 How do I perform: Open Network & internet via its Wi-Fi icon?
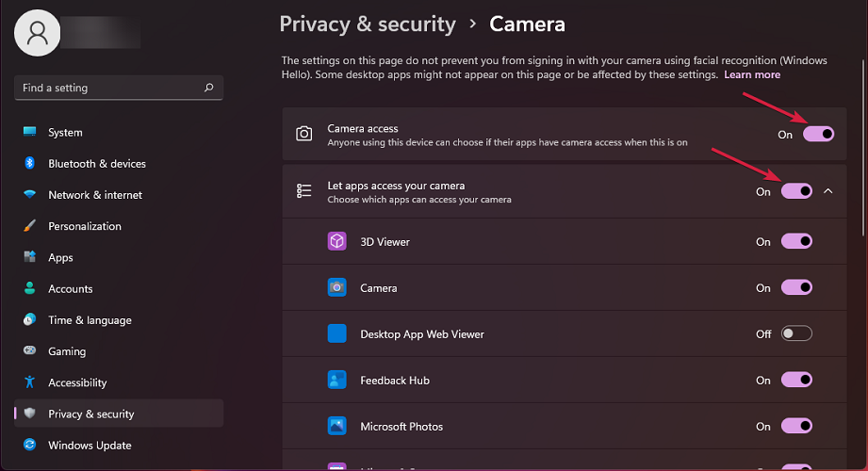click(x=30, y=195)
